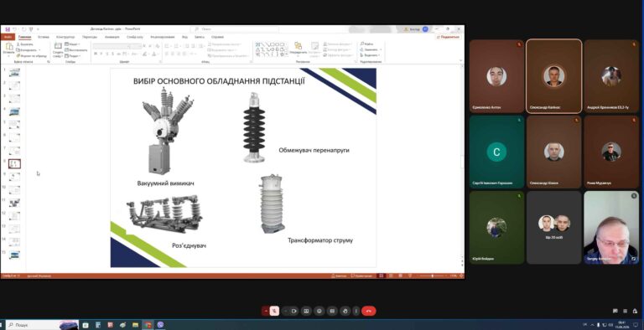The height and width of the screenshot is (330, 644).
Task: Open Viber icon in Windows taskbar
Action: tap(160, 325)
